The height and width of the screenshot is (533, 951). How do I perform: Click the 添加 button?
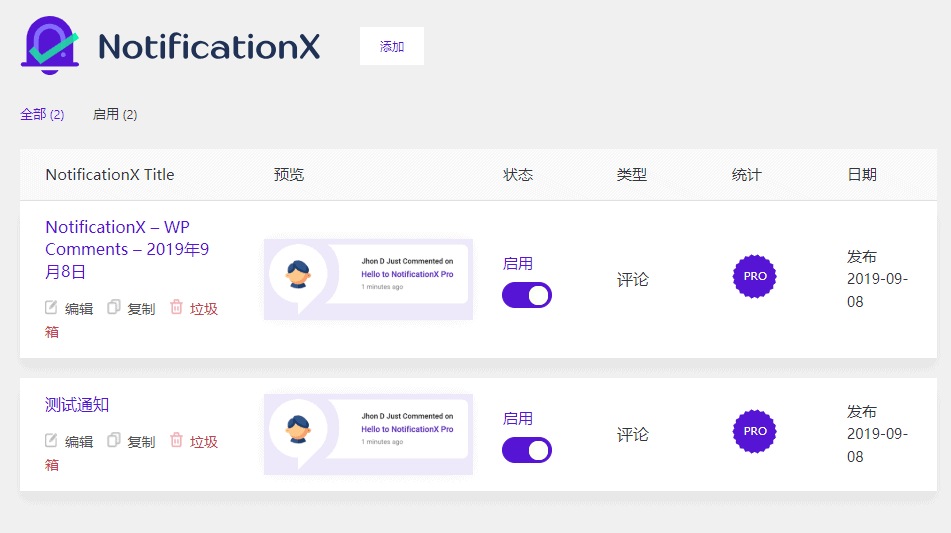[392, 46]
